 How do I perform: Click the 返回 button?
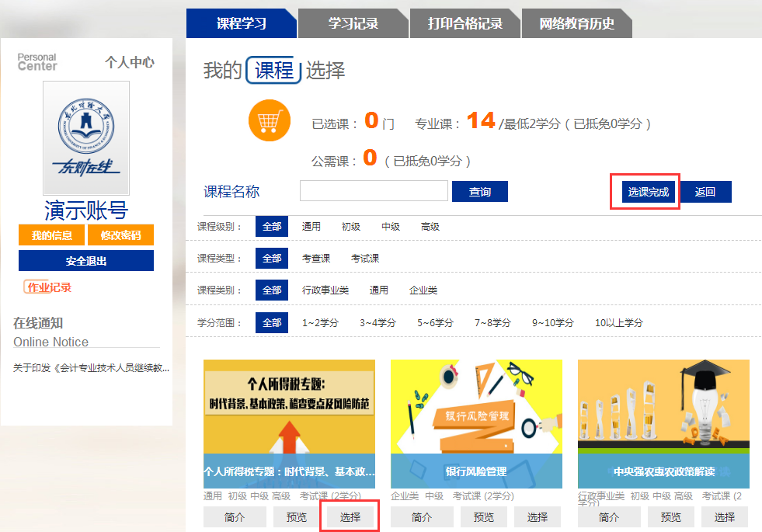pos(705,192)
